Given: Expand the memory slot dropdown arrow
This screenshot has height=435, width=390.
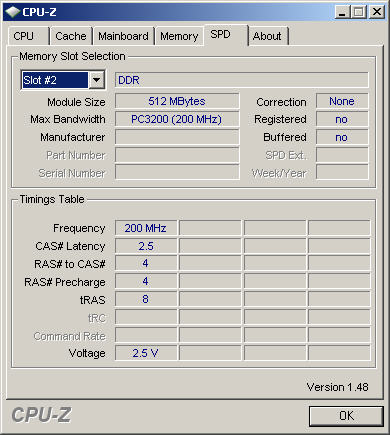Looking at the screenshot, I should click(97, 80).
